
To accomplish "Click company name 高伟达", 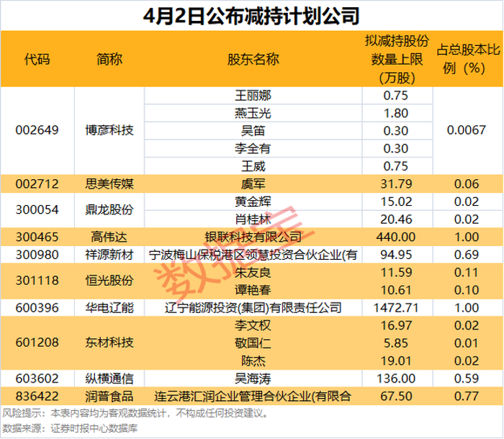I will coord(109,237).
